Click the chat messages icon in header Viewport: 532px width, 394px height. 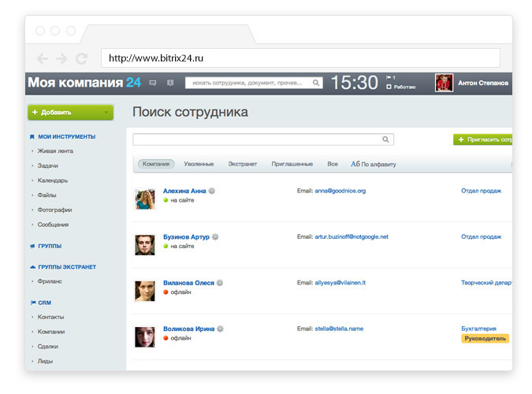tap(153, 82)
